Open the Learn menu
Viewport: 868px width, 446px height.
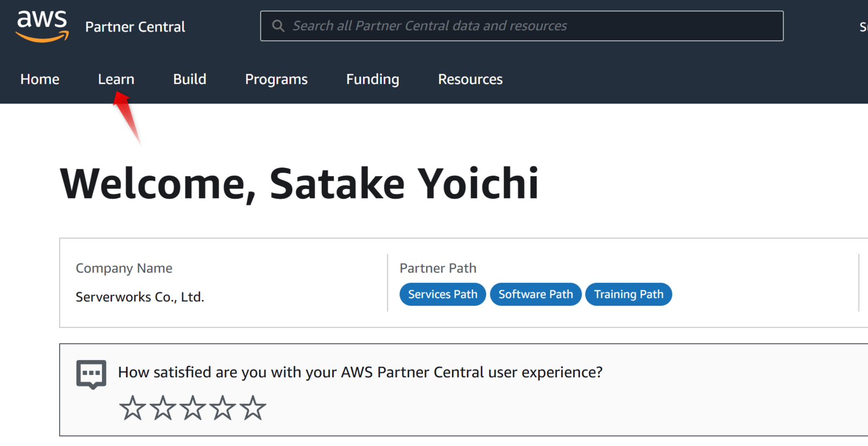(116, 79)
